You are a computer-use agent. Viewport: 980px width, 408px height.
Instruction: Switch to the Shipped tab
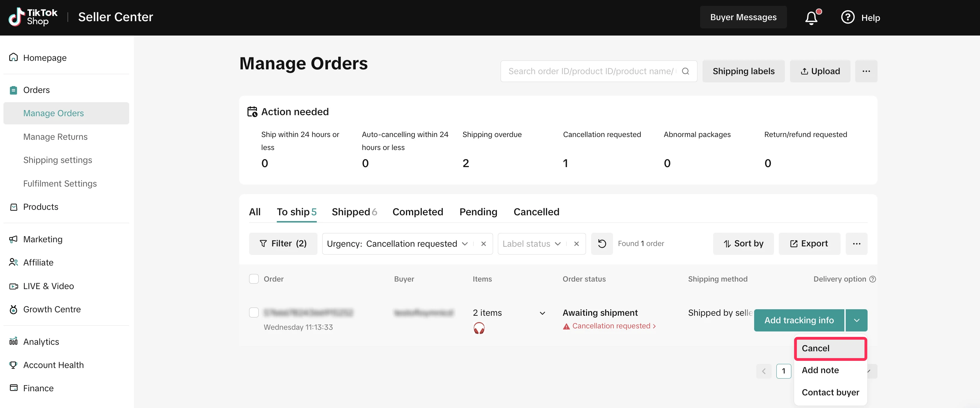point(354,212)
